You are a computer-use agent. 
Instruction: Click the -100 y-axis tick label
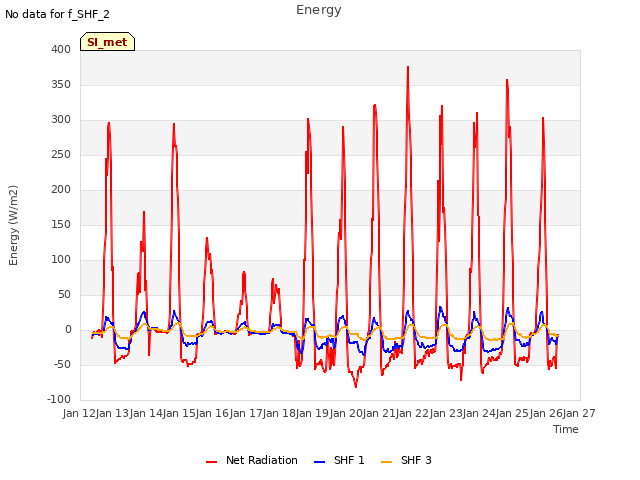pos(59,399)
